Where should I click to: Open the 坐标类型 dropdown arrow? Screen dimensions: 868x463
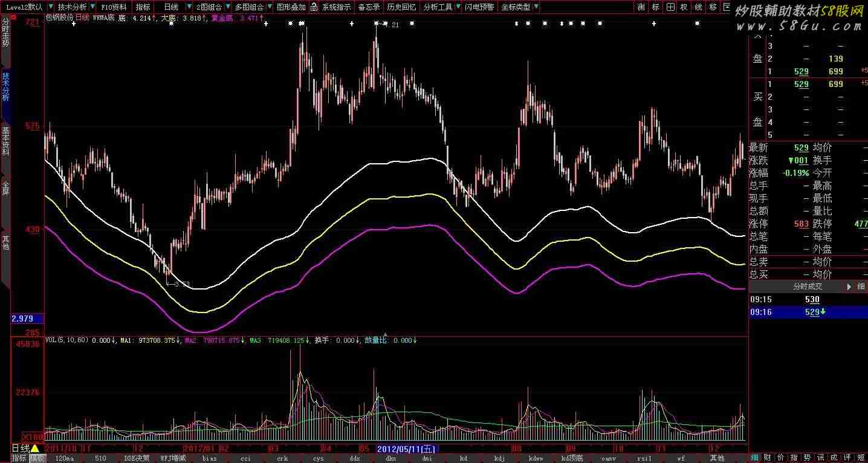(536, 7)
